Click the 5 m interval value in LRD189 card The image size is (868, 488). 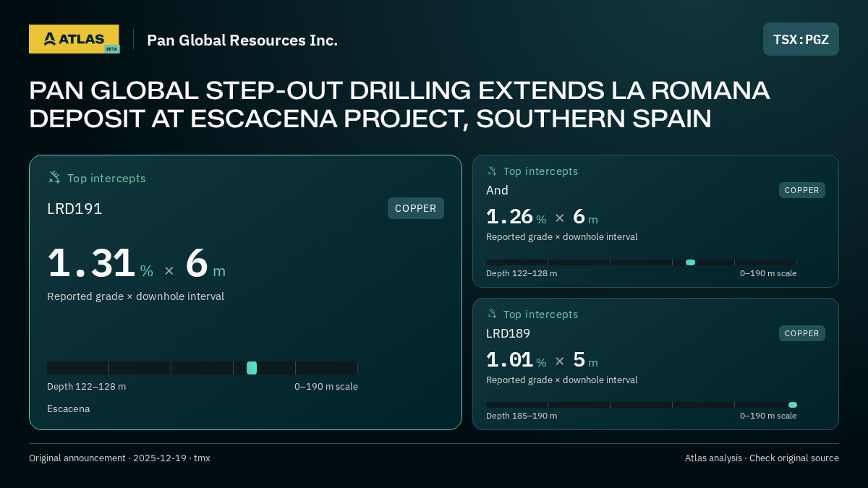(585, 360)
